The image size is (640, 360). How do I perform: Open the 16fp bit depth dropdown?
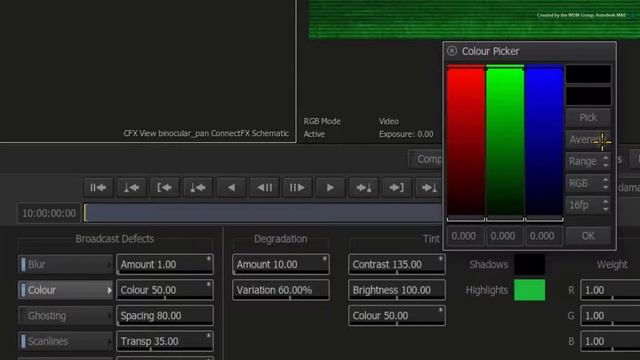[x=588, y=205]
